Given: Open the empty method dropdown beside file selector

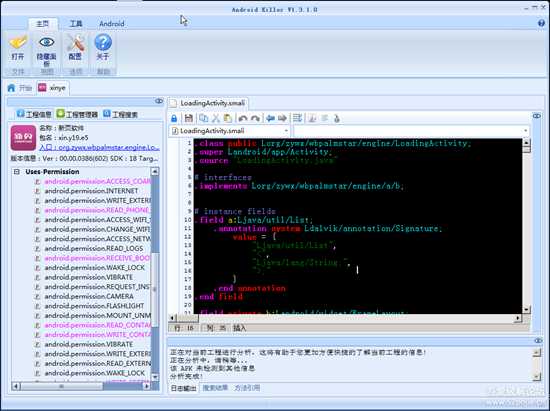Looking at the screenshot, I should pos(411,131).
